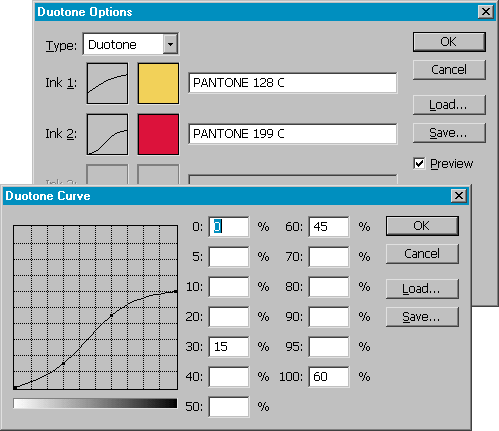
Task: Click Save... in Duotone Curve dialog
Action: coord(422,317)
